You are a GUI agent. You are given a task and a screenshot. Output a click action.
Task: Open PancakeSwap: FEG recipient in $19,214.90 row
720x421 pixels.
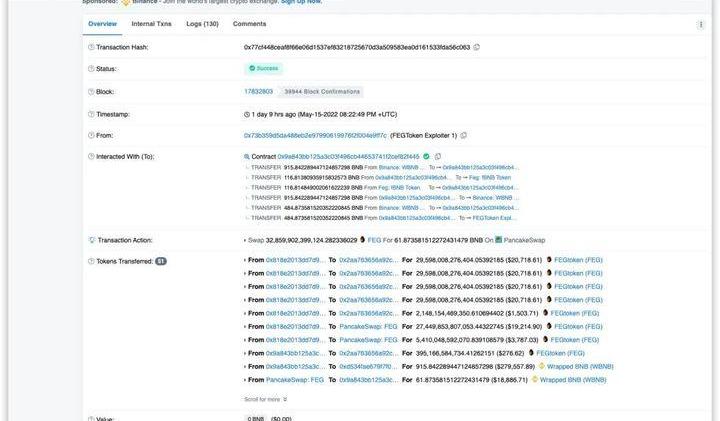click(369, 326)
